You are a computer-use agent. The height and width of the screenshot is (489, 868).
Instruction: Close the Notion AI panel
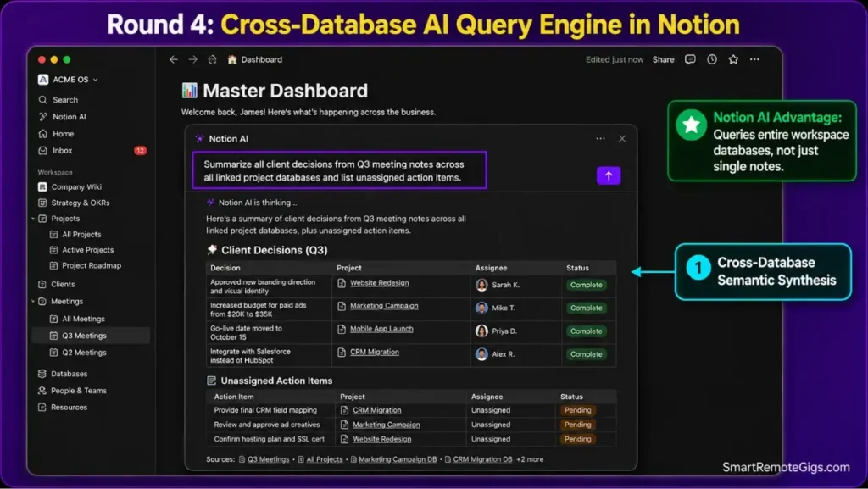(622, 138)
